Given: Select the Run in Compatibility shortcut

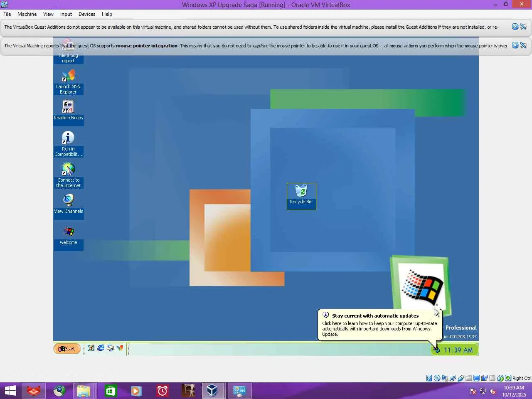Looking at the screenshot, I should (68, 144).
